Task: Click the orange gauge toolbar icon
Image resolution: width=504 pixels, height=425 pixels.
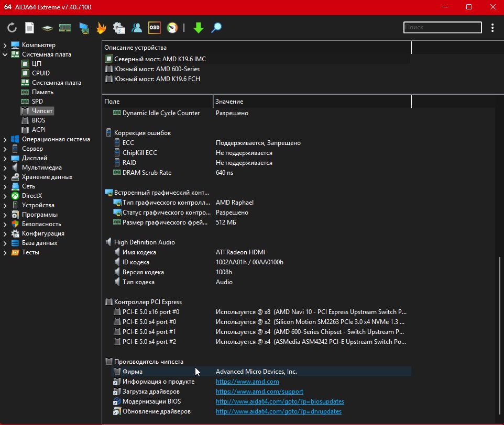Action: click(x=172, y=28)
